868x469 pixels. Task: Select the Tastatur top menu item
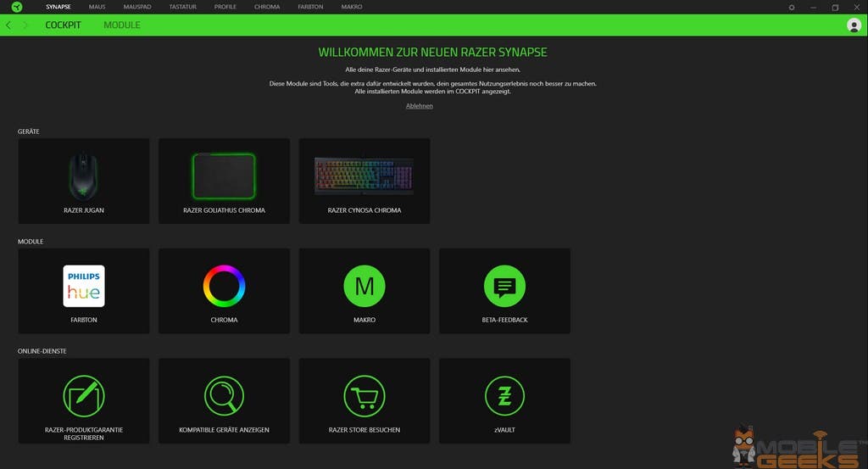[x=183, y=7]
